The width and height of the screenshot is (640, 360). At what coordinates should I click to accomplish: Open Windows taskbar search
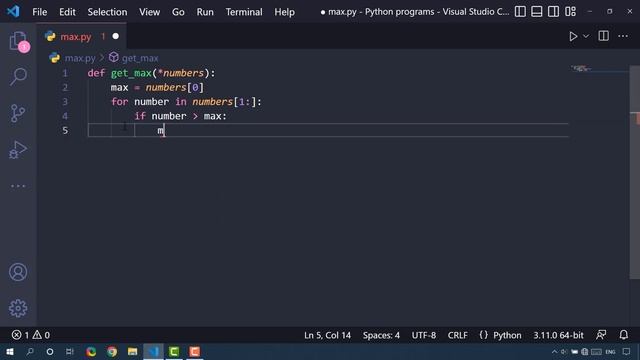click(x=30, y=351)
